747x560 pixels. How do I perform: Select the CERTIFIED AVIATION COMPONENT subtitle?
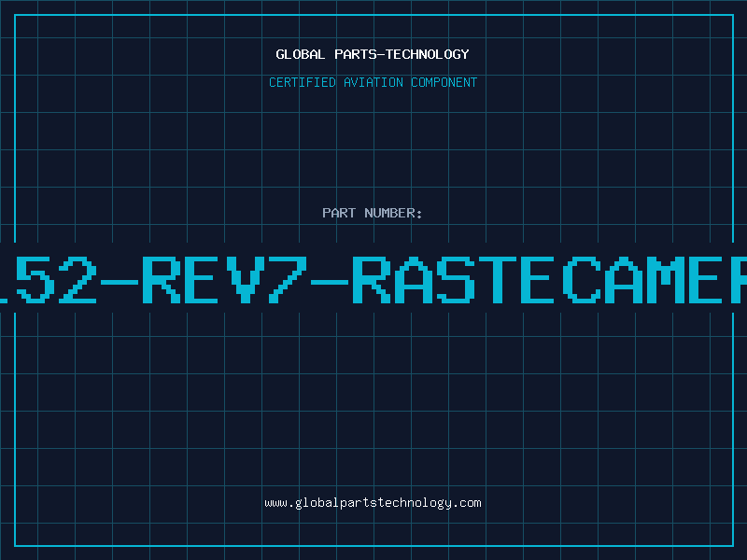[373, 82]
